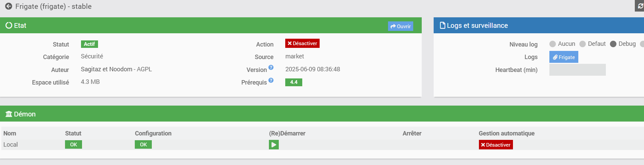Click the help icon next to Prérequis
Screen dimensions: 644x165
(271, 80)
